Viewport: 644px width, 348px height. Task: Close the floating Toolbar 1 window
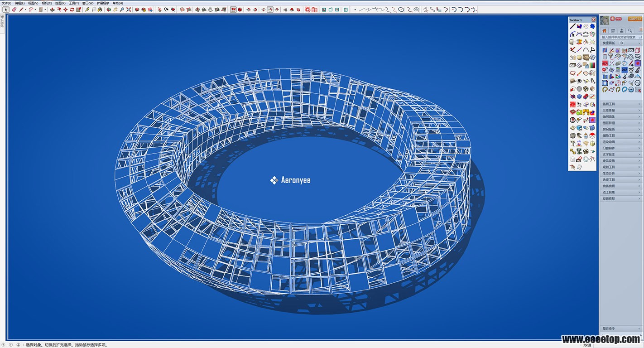593,20
